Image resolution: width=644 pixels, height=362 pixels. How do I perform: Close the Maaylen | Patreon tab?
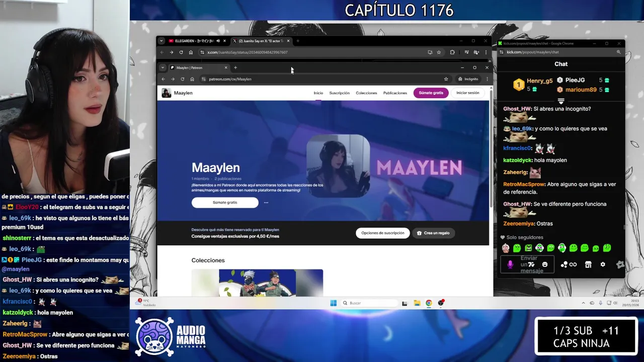click(x=226, y=67)
